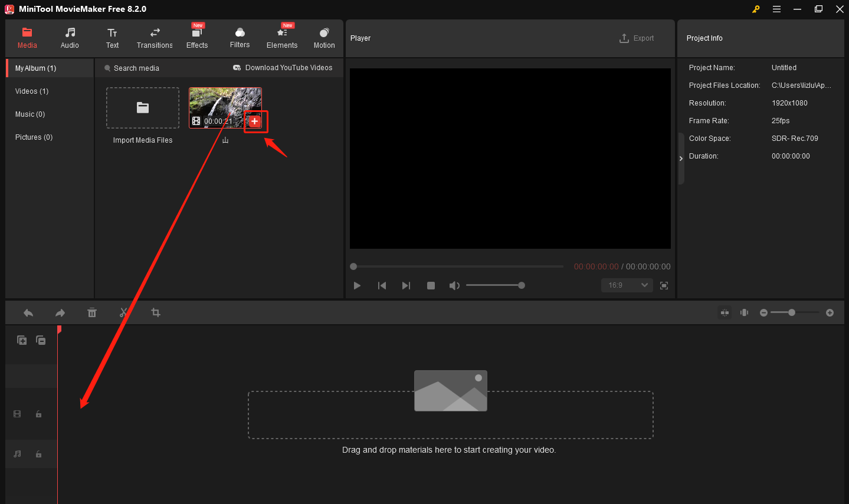The width and height of the screenshot is (849, 504).
Task: Click the timeline drop zone placeholder image
Action: (x=451, y=391)
